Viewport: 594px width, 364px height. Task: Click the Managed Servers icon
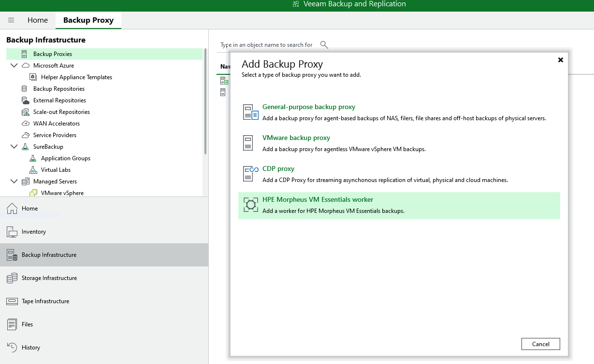click(x=26, y=182)
